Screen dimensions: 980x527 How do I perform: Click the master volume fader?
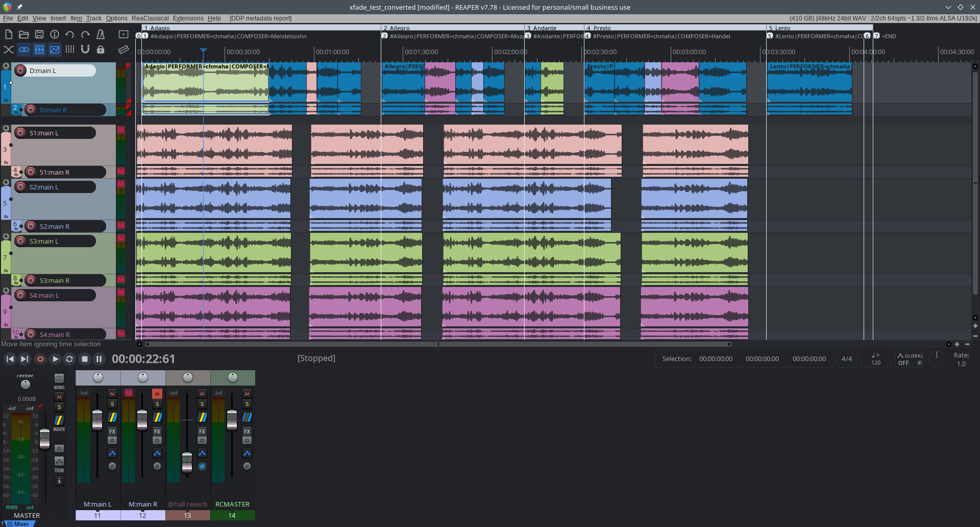(x=45, y=439)
